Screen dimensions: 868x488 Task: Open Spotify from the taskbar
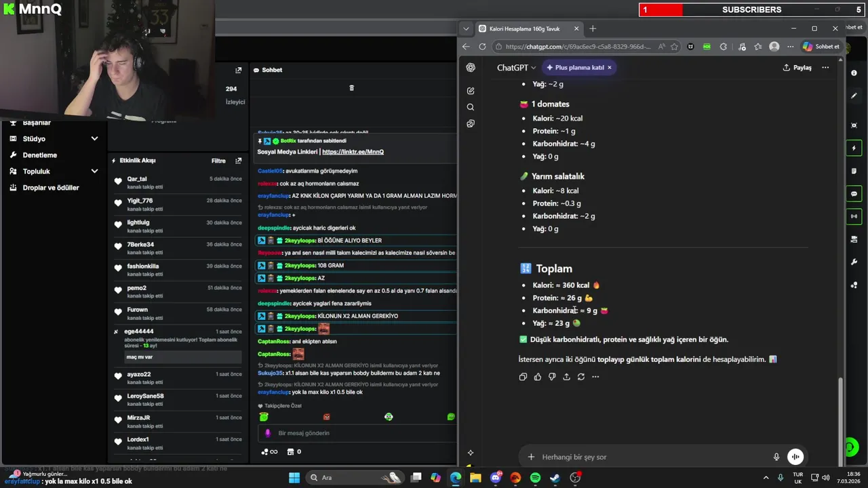pyautogui.click(x=535, y=478)
